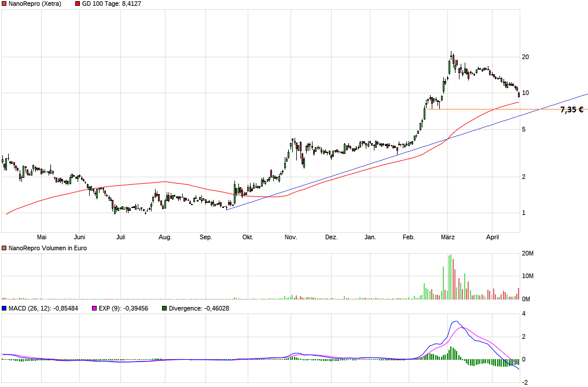Click the volume axis label 20M
Screen dimensions: 588x387
(x=528, y=254)
